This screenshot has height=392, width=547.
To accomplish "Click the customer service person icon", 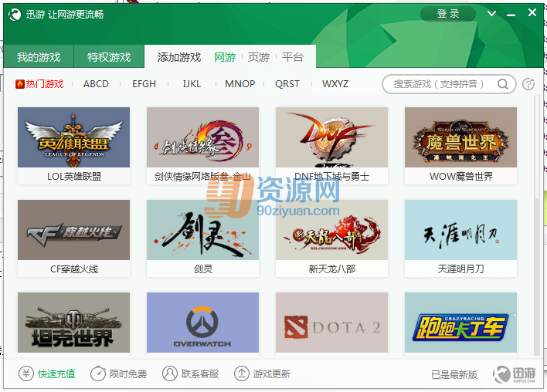I will pos(170,373).
